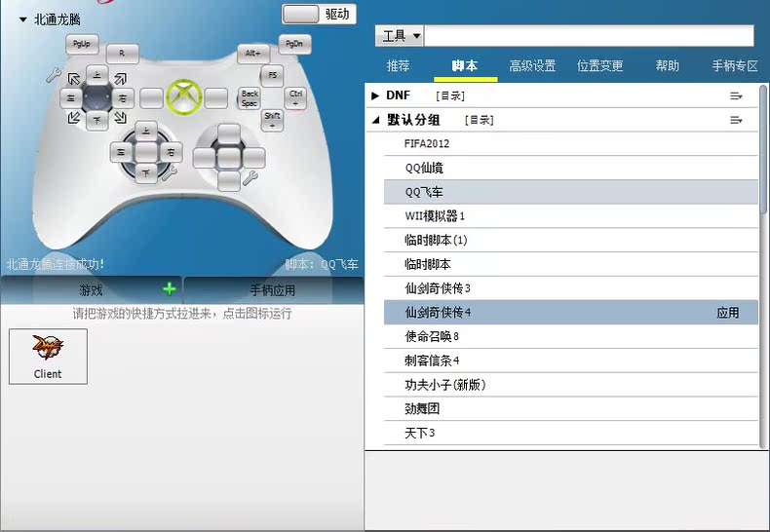Open the 帮助 tab
This screenshot has width=770, height=532.
[x=668, y=65]
